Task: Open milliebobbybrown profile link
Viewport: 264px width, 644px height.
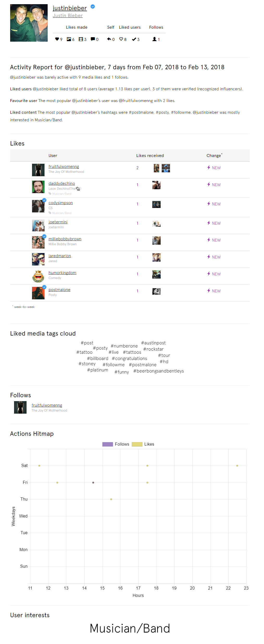Action: coord(65,239)
